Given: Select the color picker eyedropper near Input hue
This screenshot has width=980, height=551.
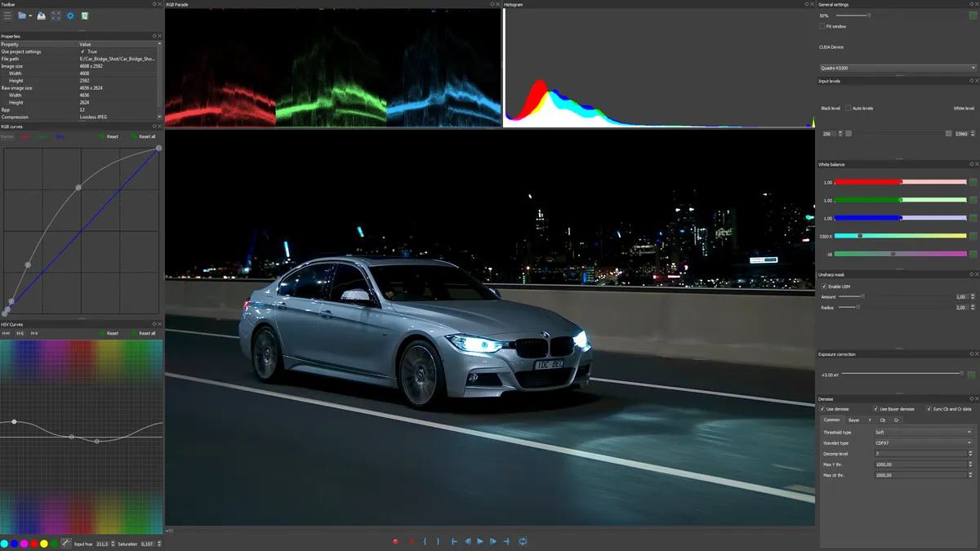Looking at the screenshot, I should [x=65, y=541].
